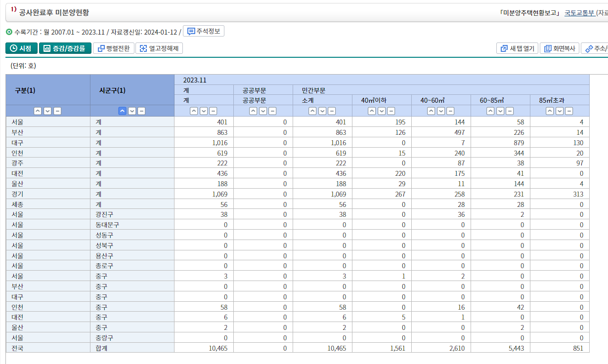Screen dimensions: 608x364
Task: Reset sorting on 60~85㎡ column
Action: [x=509, y=111]
